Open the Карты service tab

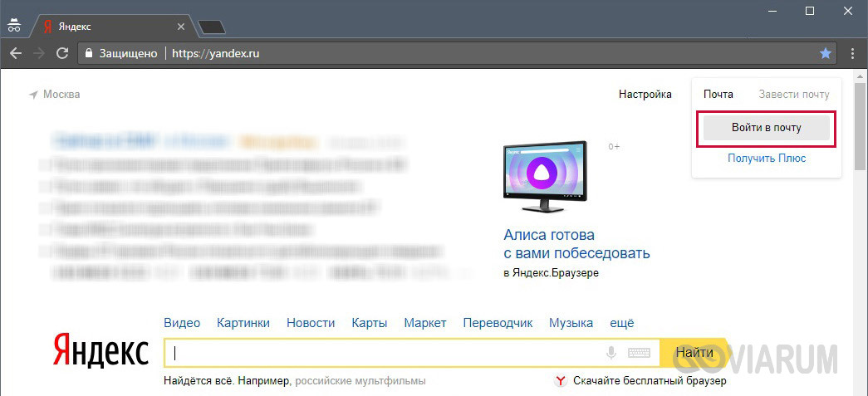(x=370, y=323)
